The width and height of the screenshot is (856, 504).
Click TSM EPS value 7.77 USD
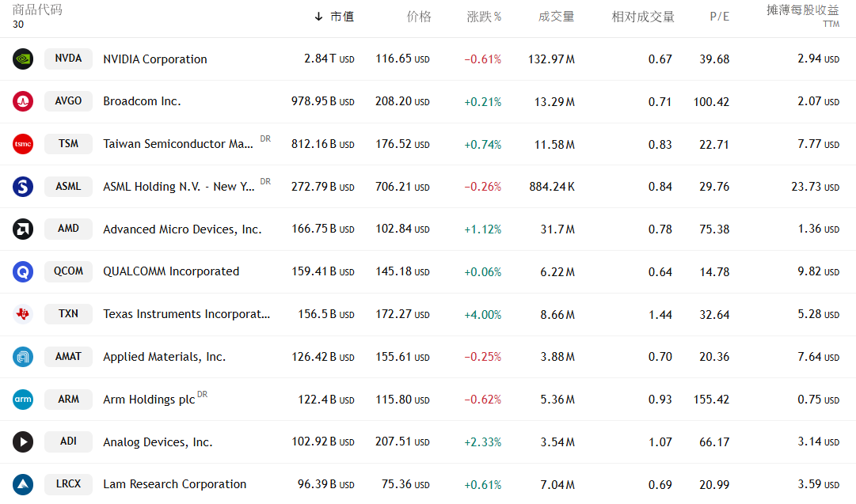tap(818, 144)
